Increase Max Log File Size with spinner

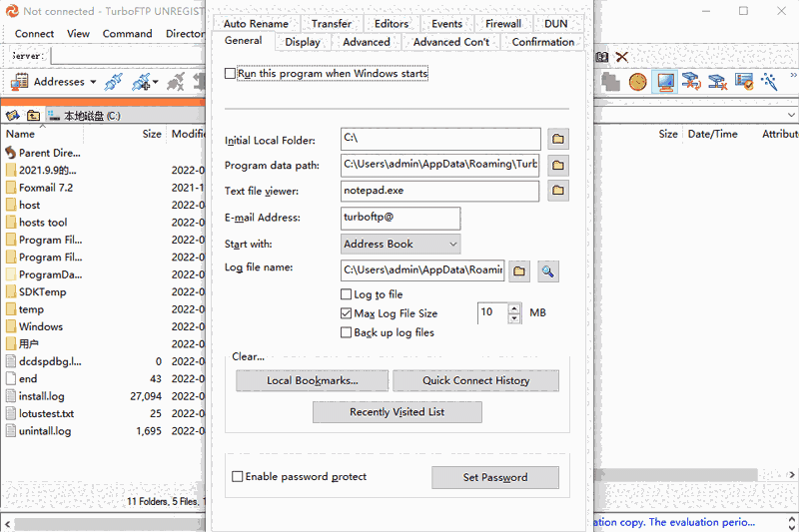click(514, 308)
